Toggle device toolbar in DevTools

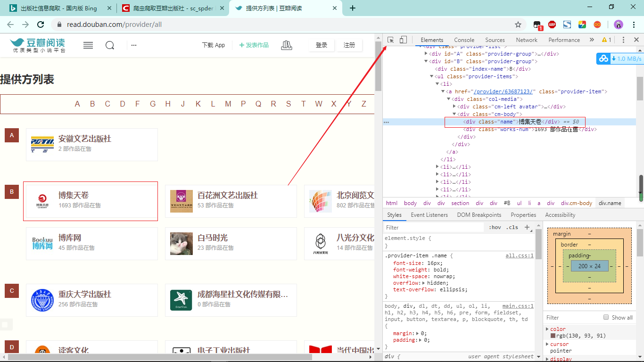403,40
